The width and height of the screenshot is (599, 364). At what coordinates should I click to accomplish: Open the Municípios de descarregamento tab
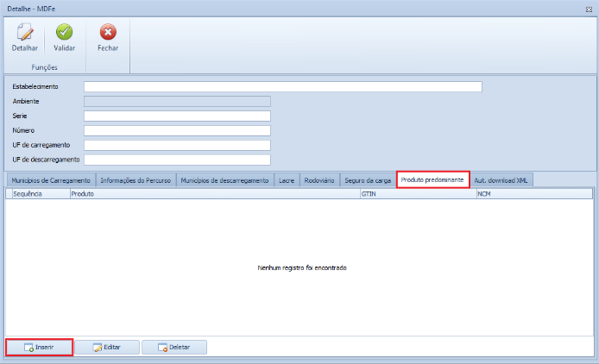point(225,180)
